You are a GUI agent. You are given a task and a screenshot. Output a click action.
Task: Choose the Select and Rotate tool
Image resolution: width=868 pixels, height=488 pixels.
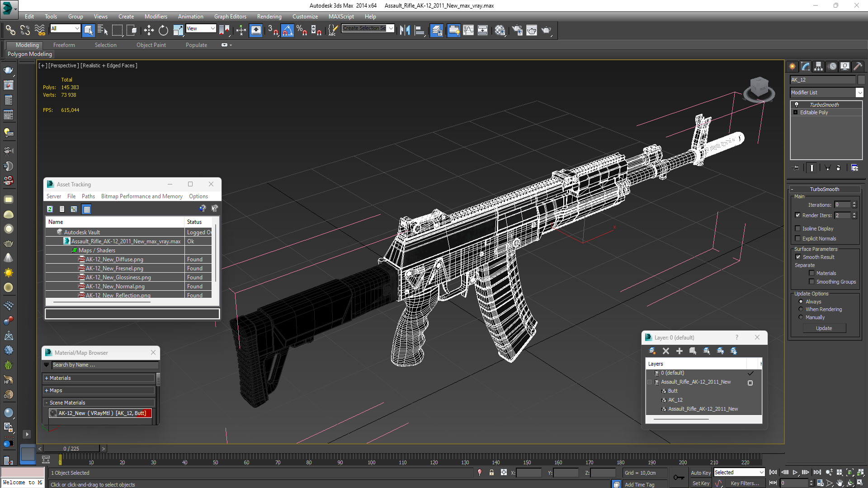(x=163, y=30)
